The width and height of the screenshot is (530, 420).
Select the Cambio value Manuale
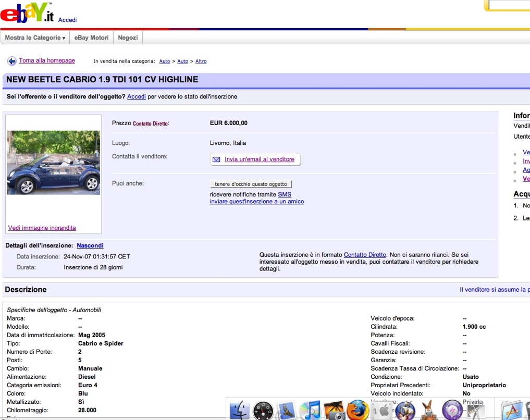(x=90, y=368)
